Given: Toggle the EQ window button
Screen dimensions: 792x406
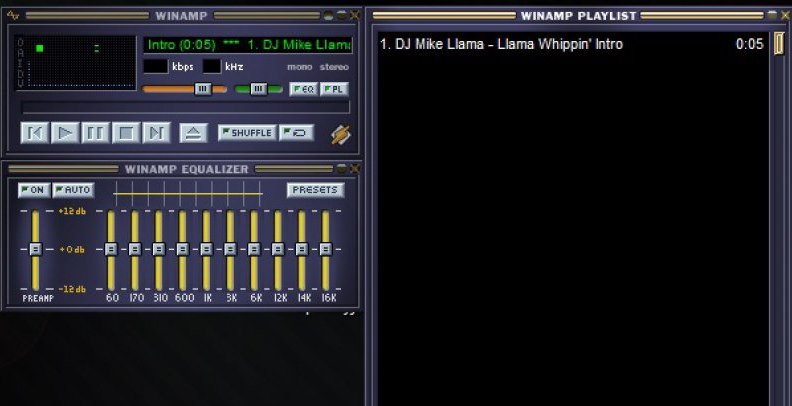Looking at the screenshot, I should 303,89.
